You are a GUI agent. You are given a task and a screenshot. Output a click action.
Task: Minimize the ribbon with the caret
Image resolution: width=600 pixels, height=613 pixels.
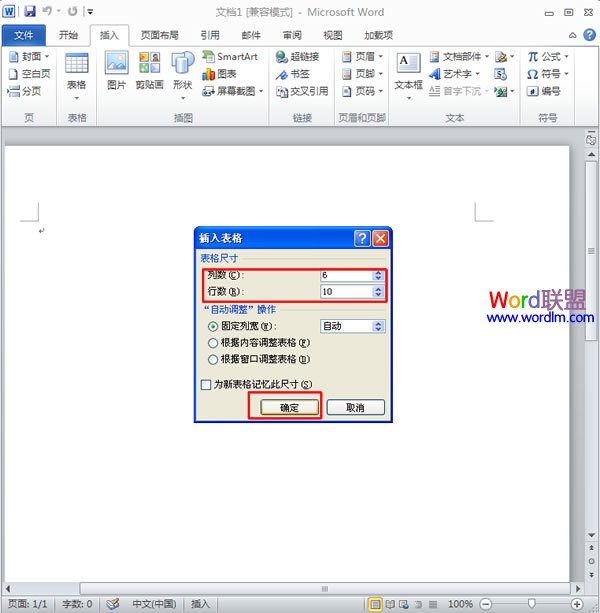(x=572, y=35)
